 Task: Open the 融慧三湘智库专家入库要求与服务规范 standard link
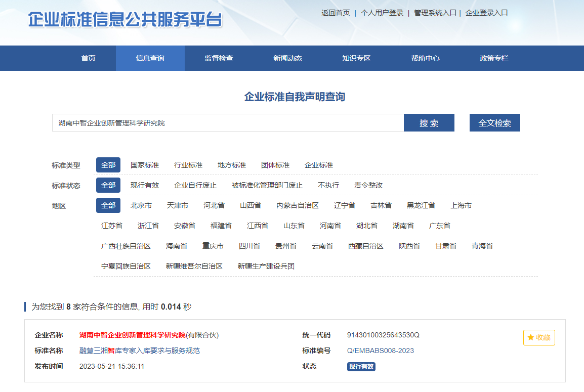point(140,351)
